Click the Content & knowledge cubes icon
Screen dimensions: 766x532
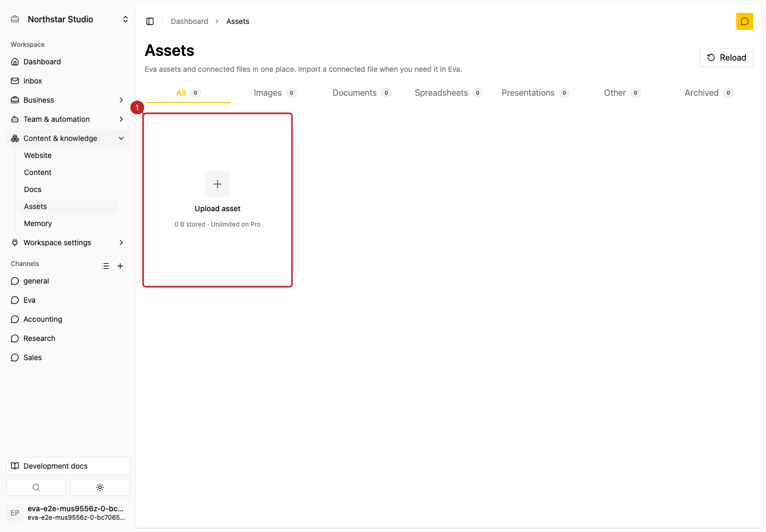(x=15, y=138)
